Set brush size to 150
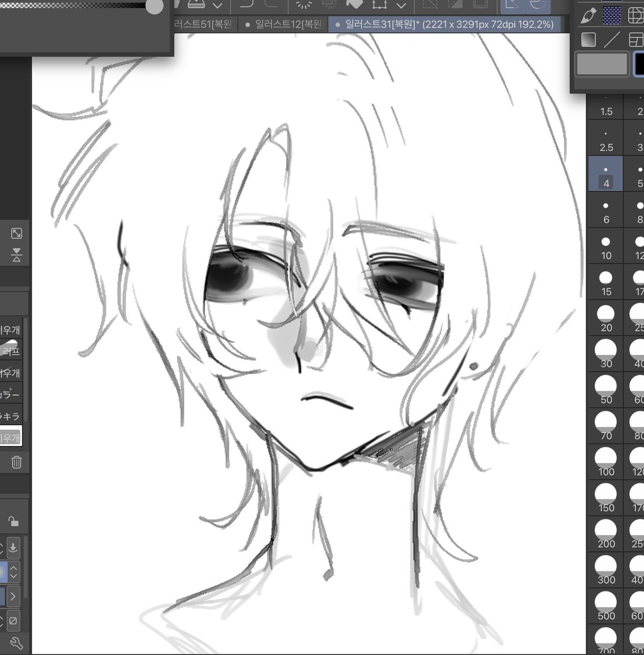The width and height of the screenshot is (644, 655). click(x=606, y=499)
